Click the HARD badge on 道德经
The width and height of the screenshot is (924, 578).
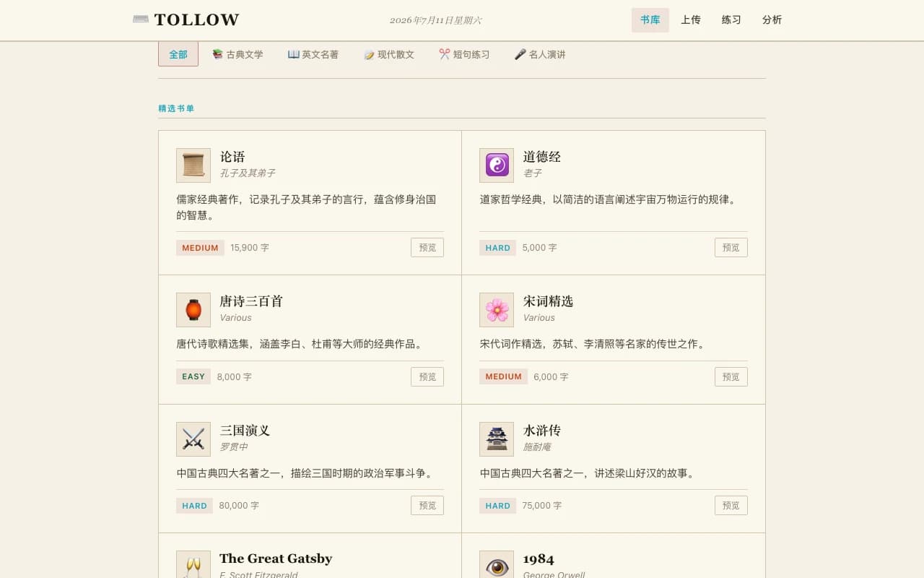click(497, 248)
